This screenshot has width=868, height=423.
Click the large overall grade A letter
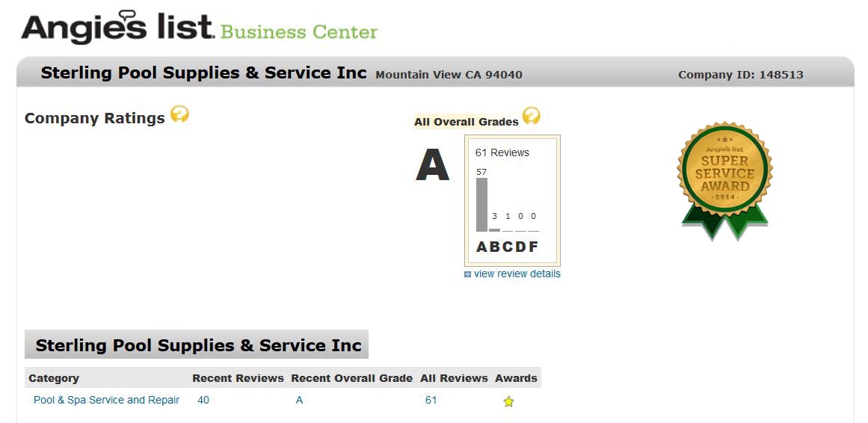[432, 165]
